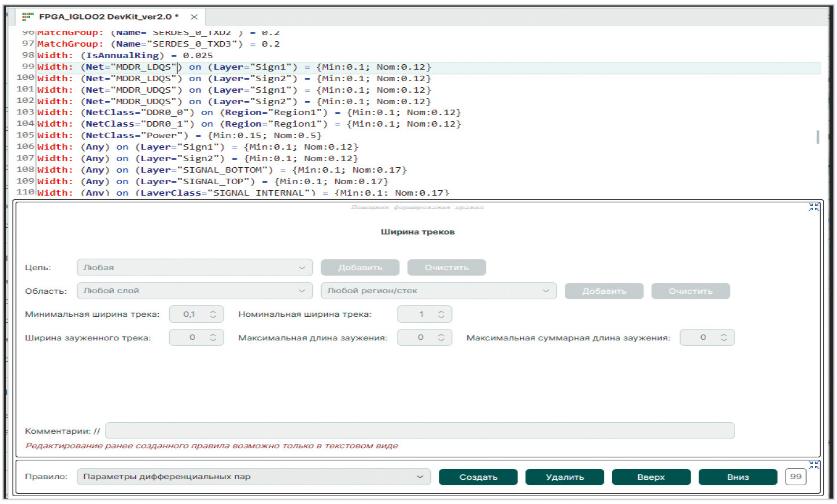Click line 99 MDDR_LDQS on Sign1 rule
837x504 pixels.
pos(234,67)
